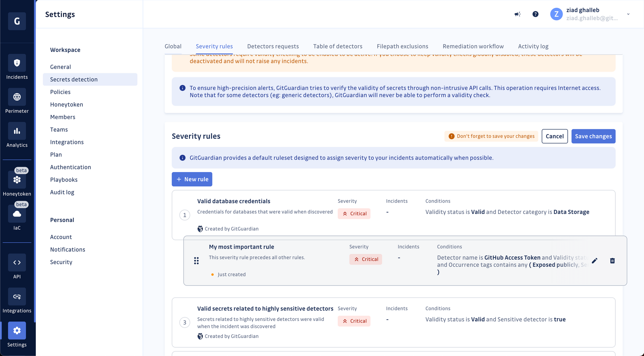The width and height of the screenshot is (644, 356).
Task: Open the IaC cloud icon
Action: pos(17,214)
